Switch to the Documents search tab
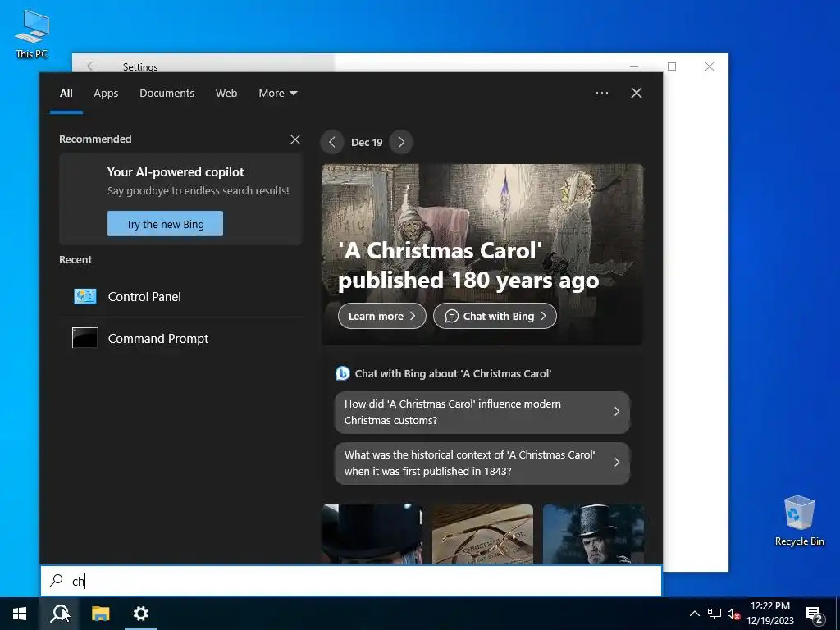 coord(167,94)
